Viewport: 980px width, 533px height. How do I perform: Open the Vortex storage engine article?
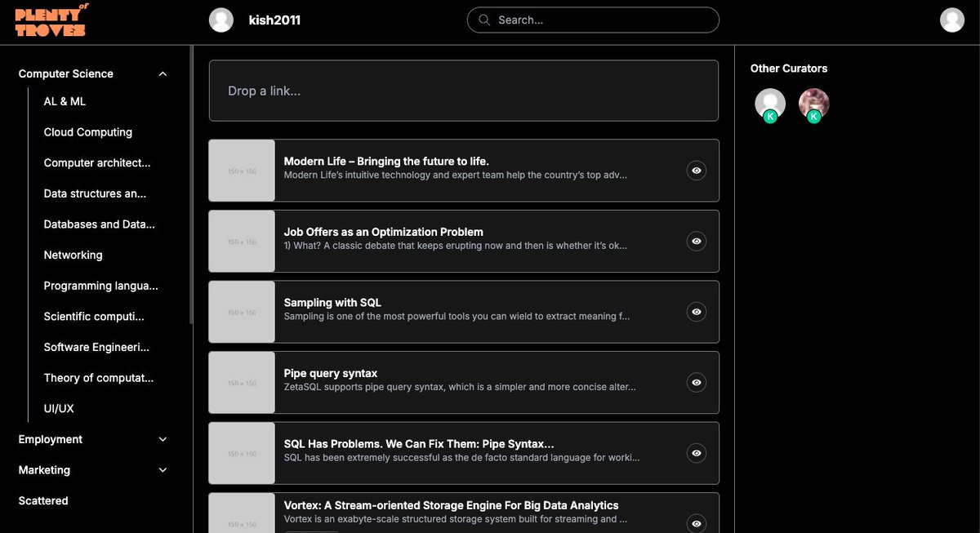coord(450,505)
